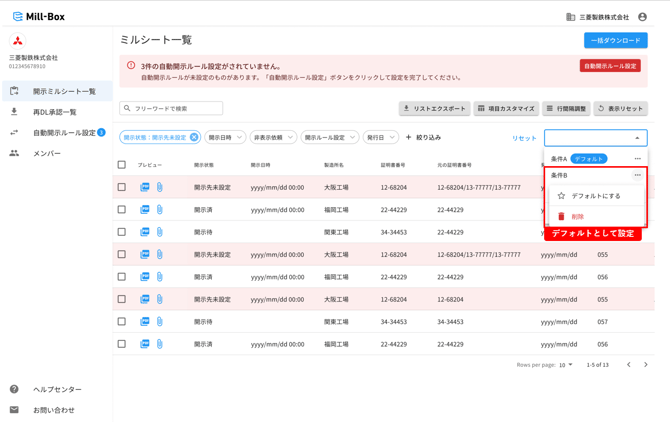Viewport: 670px width, 422px height.
Task: Open Rows per page dropdown
Action: 565,365
